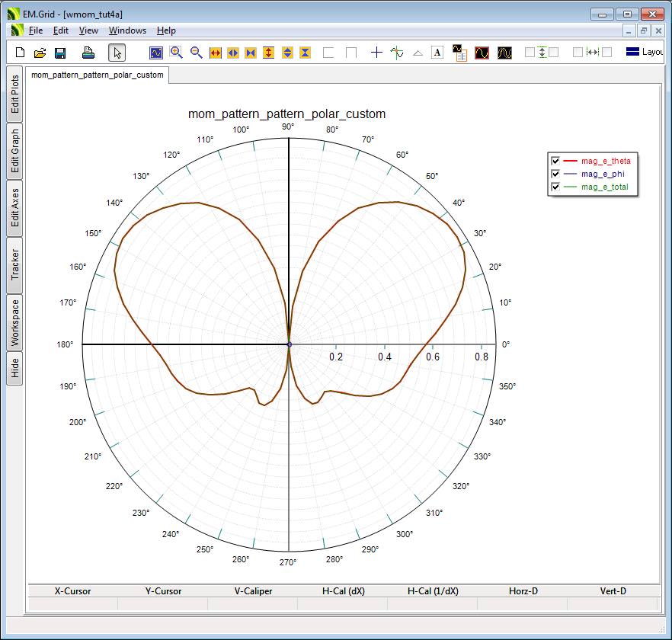Click the red mag_e_theta legend line swatch

[x=571, y=161]
